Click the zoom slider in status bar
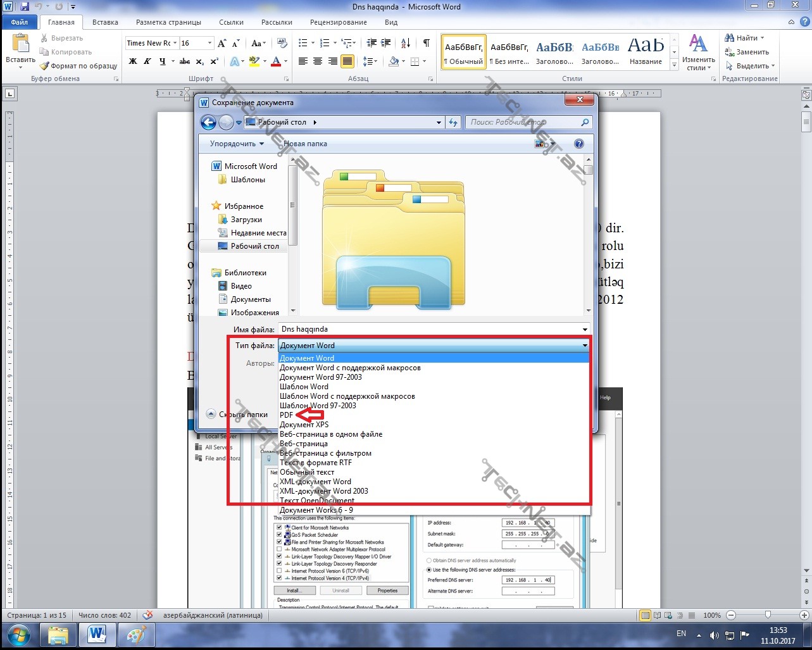 tap(767, 615)
